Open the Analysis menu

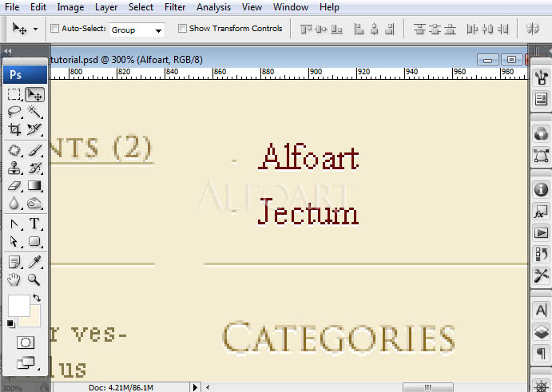pos(213,7)
